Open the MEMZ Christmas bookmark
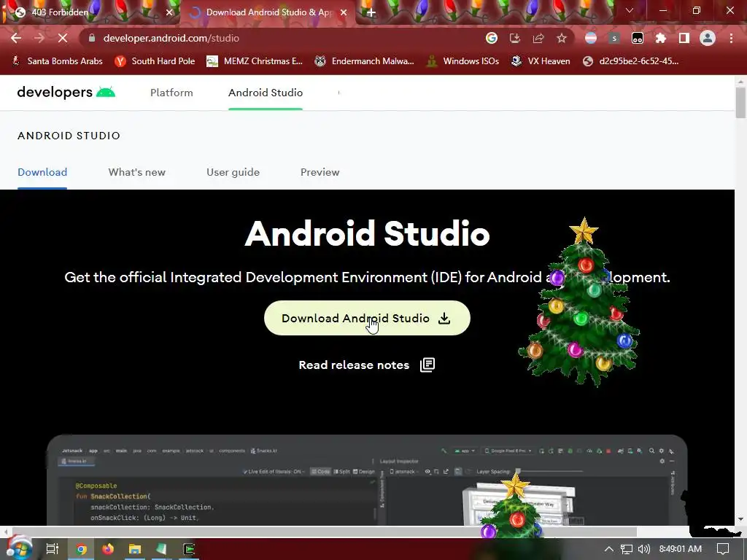 click(x=255, y=61)
